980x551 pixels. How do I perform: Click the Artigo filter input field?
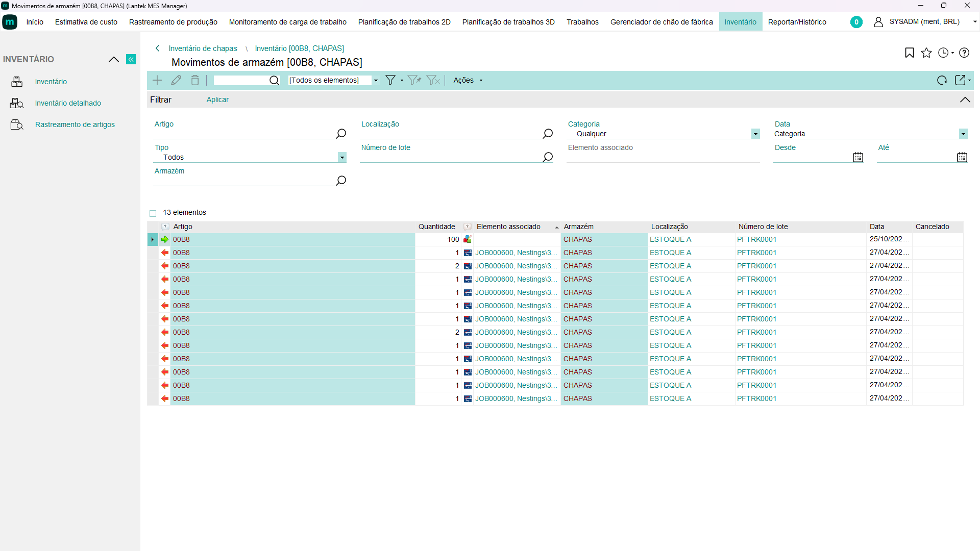coord(244,134)
